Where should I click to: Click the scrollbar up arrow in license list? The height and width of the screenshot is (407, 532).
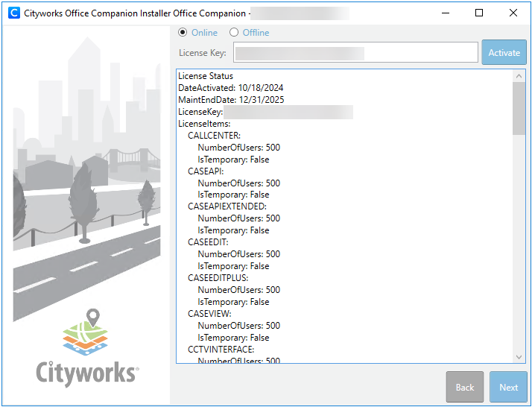519,76
